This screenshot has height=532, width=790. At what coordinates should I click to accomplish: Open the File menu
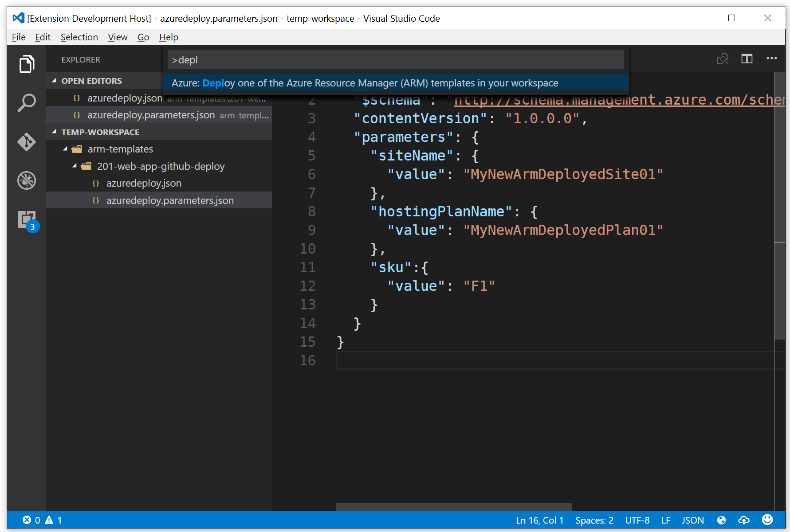[x=19, y=37]
